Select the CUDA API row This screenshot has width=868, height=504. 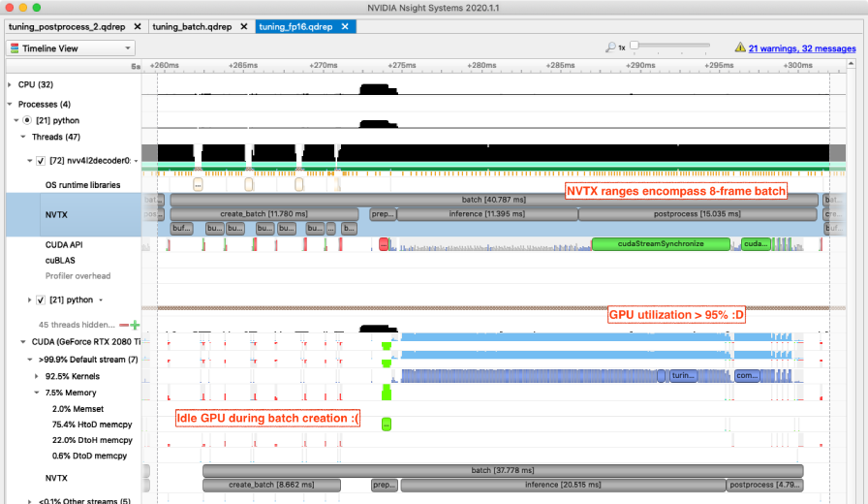click(x=64, y=244)
